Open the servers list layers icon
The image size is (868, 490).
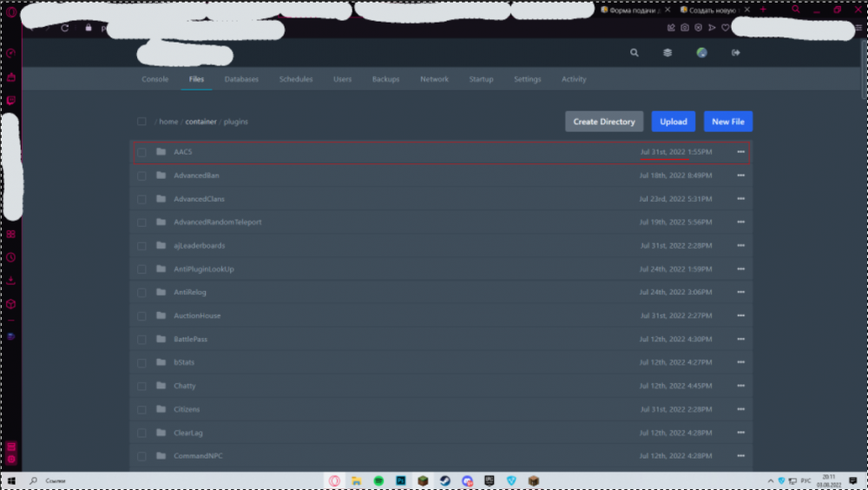click(x=667, y=53)
